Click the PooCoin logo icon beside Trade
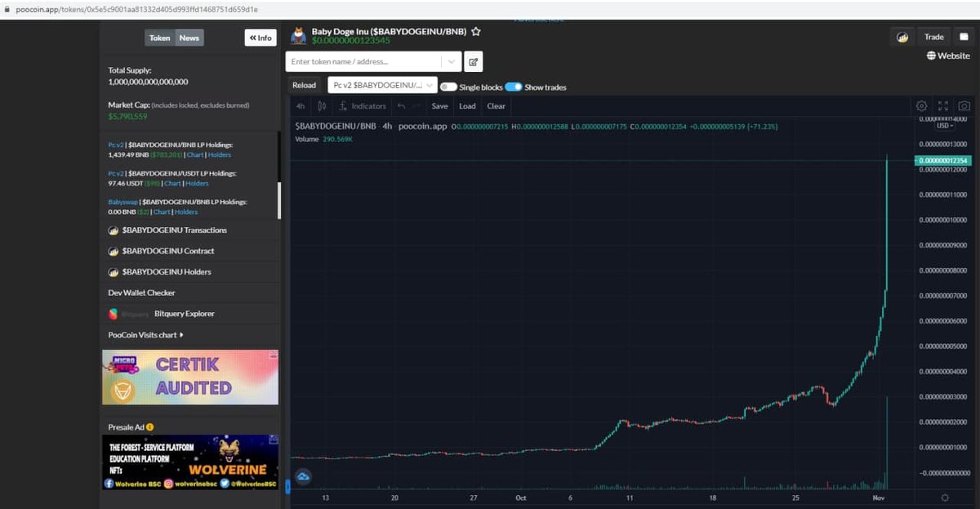Screen dimensions: 980x509 click(902, 37)
